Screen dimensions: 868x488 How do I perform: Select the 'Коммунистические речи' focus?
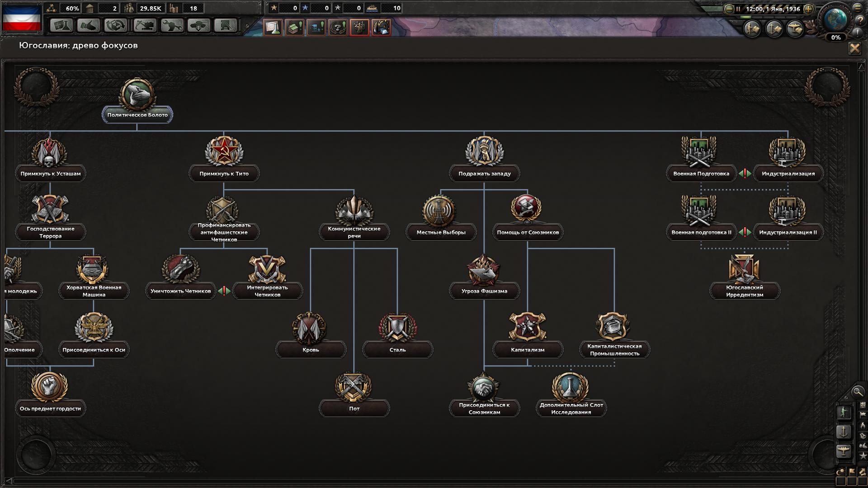[354, 217]
